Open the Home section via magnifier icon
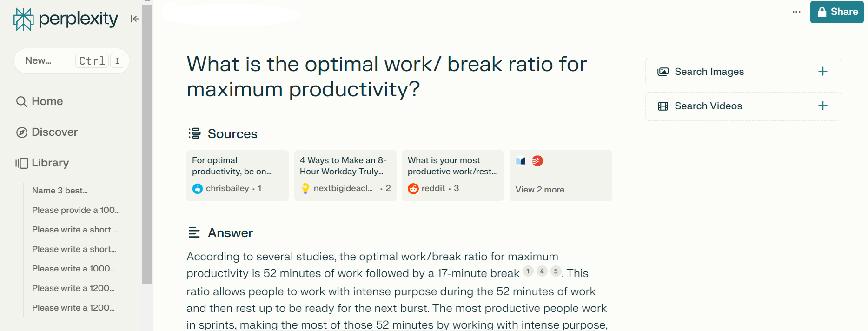The width and height of the screenshot is (868, 331). point(21,101)
